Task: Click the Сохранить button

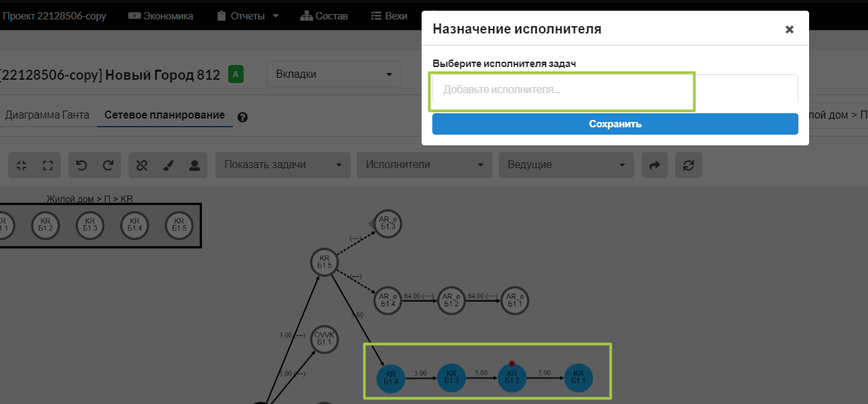Action: [615, 124]
